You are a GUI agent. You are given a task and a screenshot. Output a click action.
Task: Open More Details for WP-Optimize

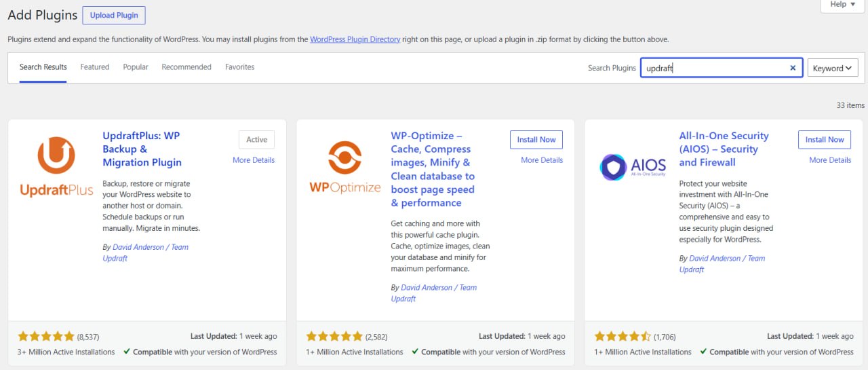[542, 160]
